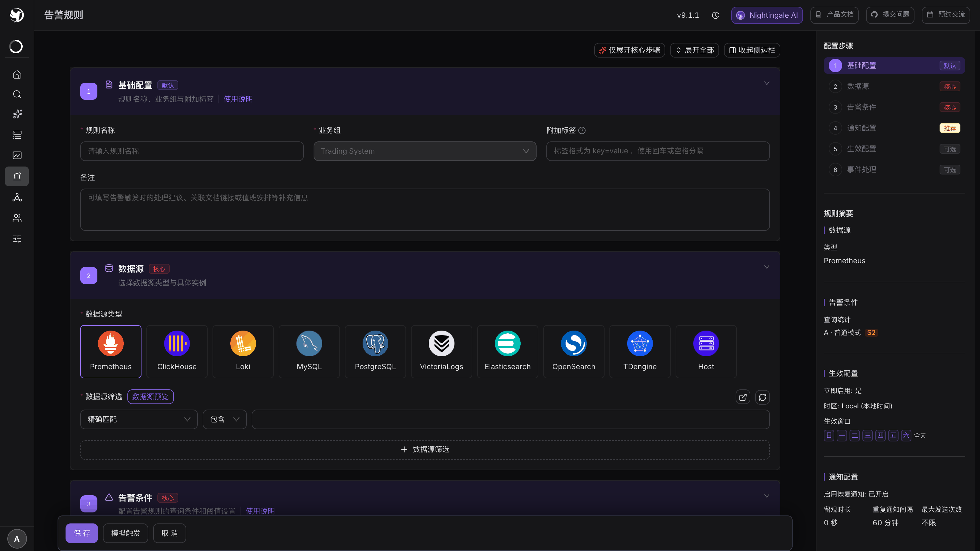Screen dimensions: 980x551
Task: Toggle Sunday (日) in effective window
Action: click(x=829, y=435)
